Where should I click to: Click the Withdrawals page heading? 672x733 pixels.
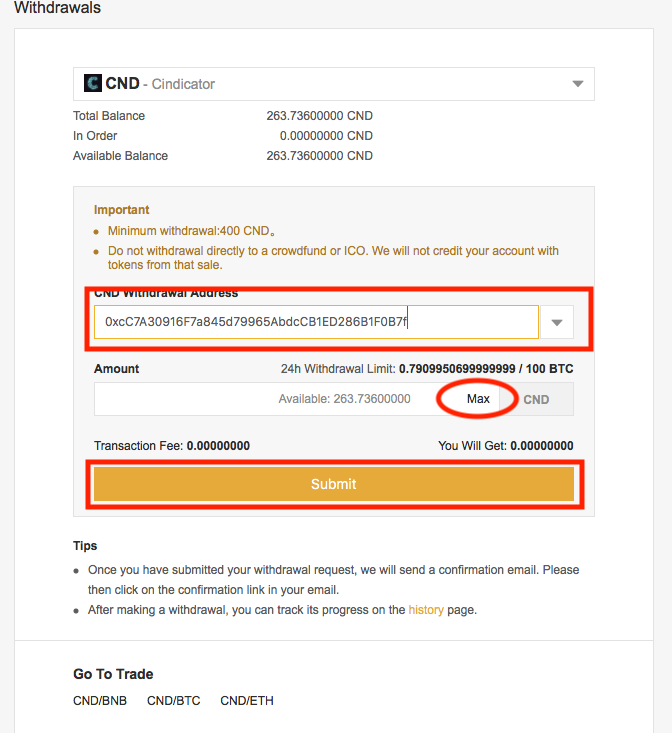point(57,8)
